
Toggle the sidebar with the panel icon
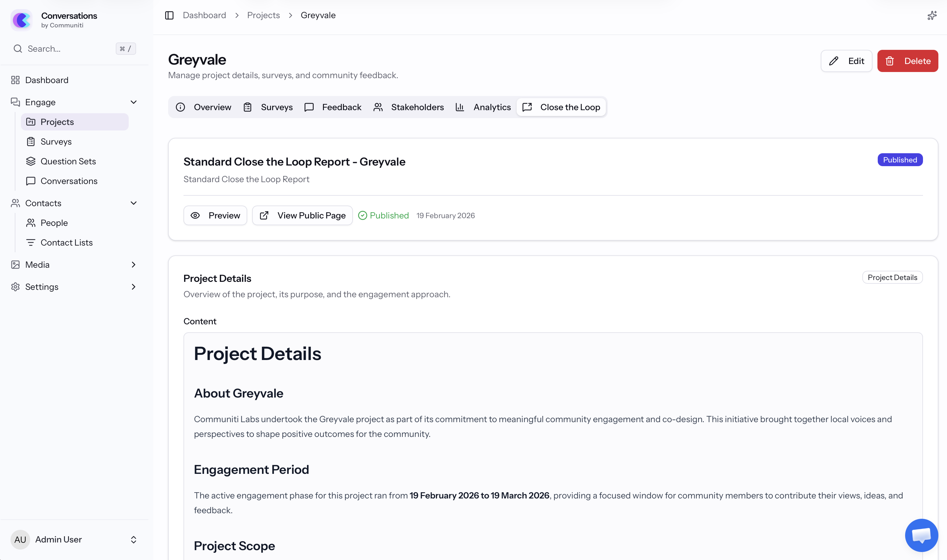coord(169,15)
